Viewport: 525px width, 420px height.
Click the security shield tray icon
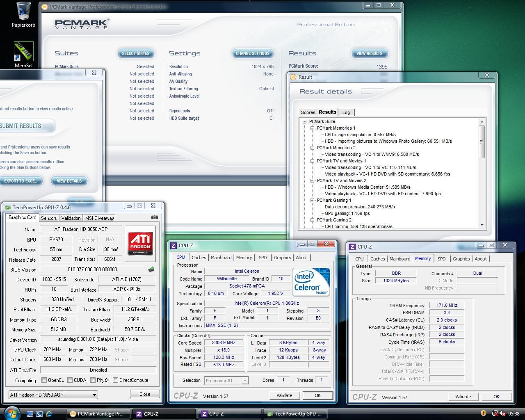tap(483, 413)
